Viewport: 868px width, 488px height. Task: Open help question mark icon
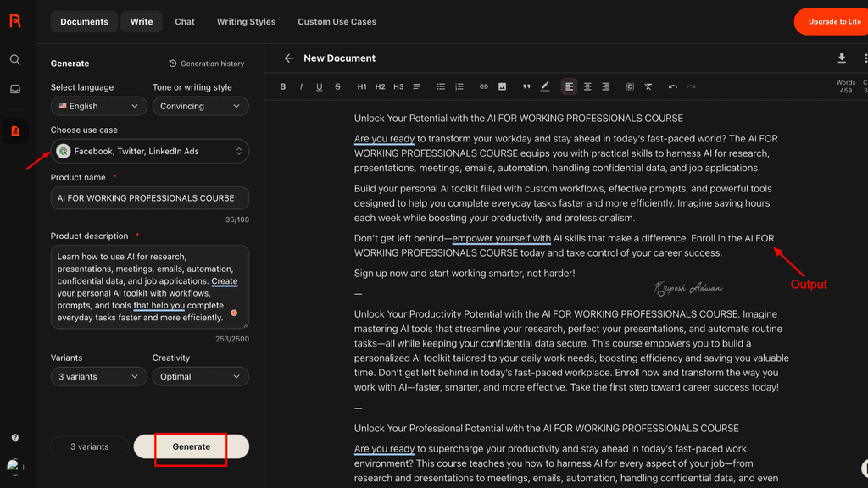[x=15, y=438]
